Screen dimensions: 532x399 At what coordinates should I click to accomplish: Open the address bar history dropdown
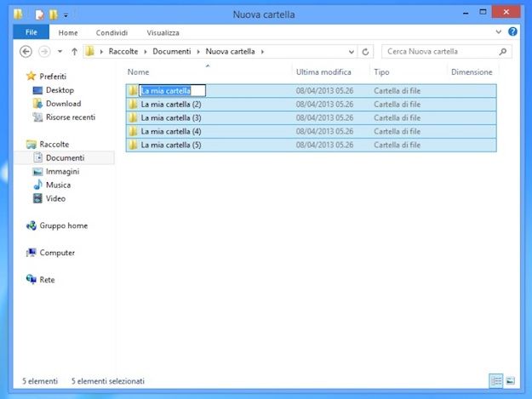[352, 52]
